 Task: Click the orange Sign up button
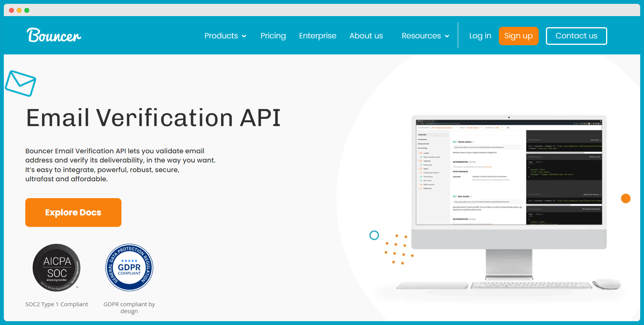518,36
